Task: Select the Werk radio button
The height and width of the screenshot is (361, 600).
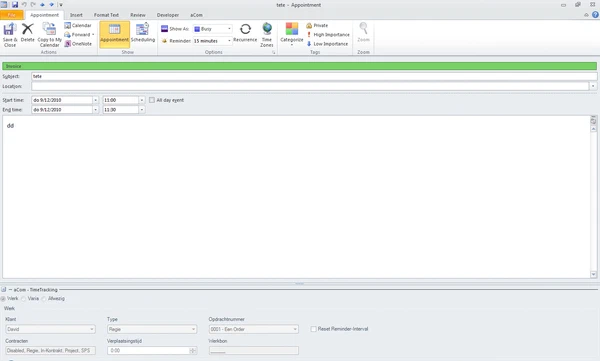Action: point(3,299)
